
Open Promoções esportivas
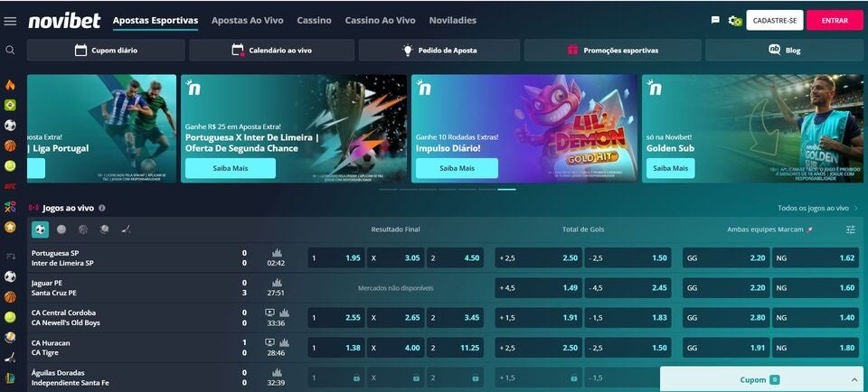(x=612, y=51)
